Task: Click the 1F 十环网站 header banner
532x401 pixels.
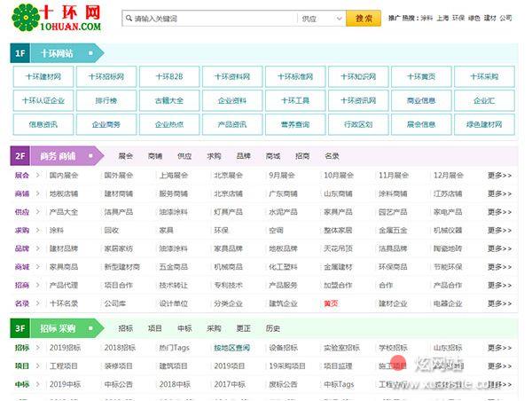Action: click(x=57, y=53)
